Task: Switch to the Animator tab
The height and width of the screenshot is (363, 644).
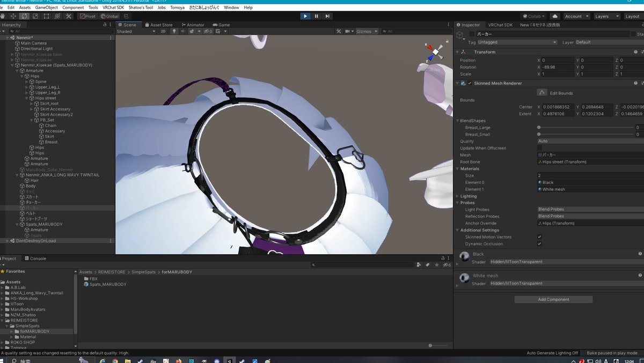Action: point(193,25)
